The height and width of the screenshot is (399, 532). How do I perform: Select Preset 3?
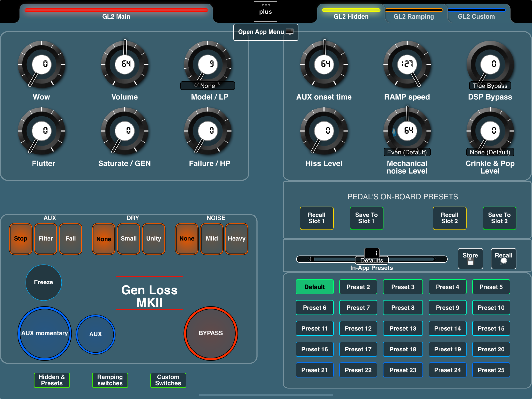tap(403, 287)
